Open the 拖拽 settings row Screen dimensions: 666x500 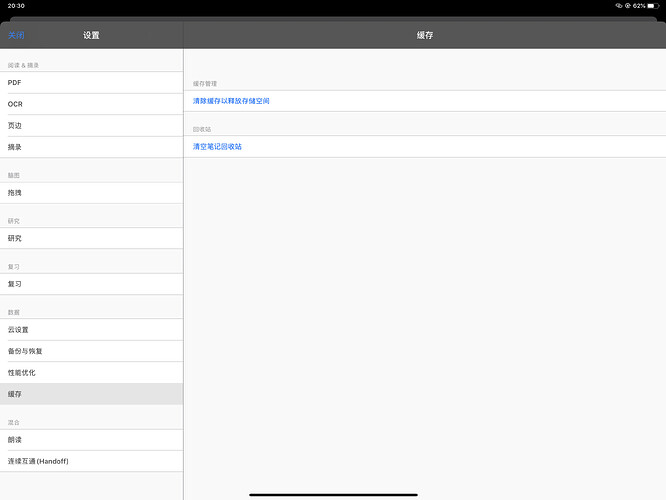91,193
